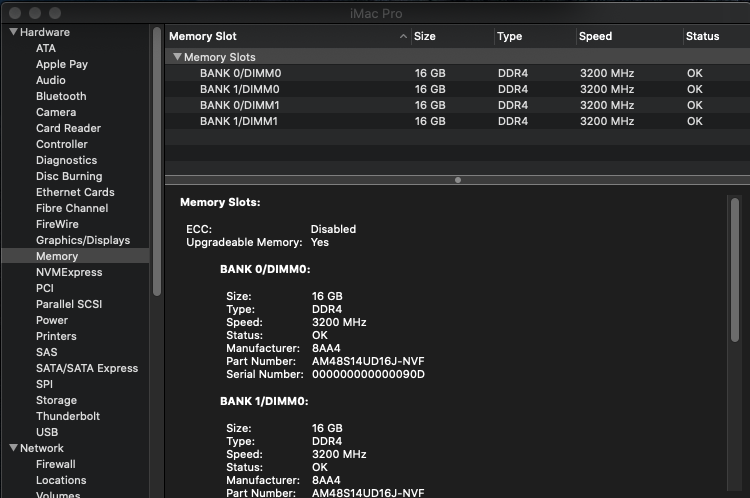Click the DDR4 type of BANK 1/DIMM0 row
The width and height of the screenshot is (750, 498).
(x=513, y=89)
